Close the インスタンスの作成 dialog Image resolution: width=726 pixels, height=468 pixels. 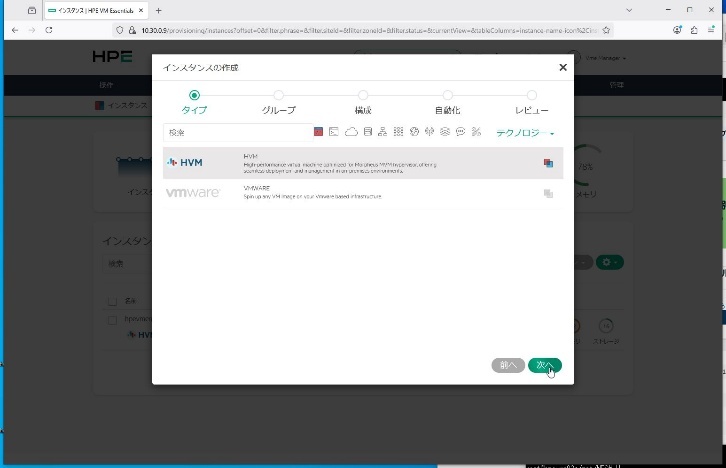[562, 68]
